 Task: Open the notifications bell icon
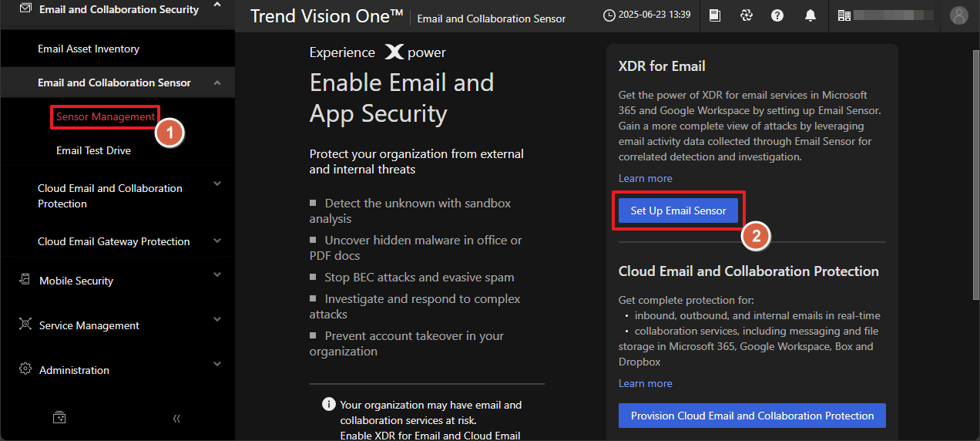click(810, 15)
